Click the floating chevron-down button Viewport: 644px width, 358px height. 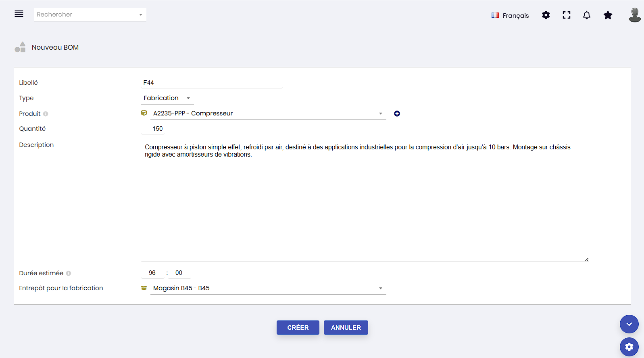[629, 324]
